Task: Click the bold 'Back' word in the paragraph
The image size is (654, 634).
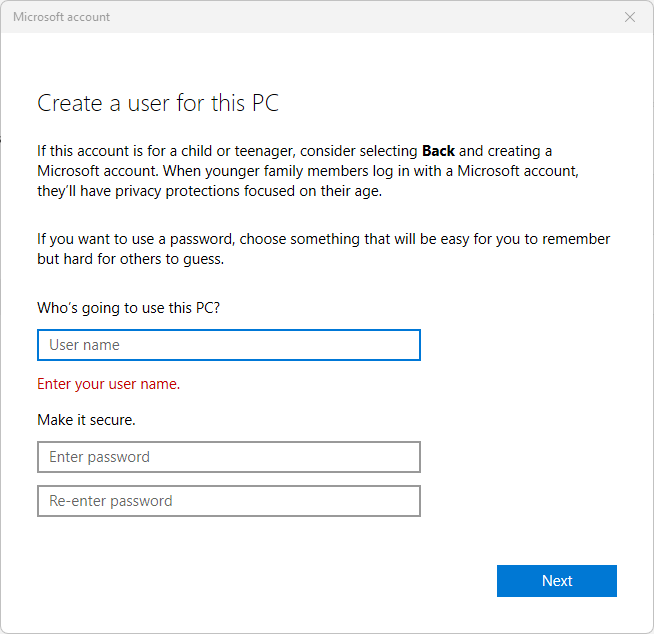Action: click(x=438, y=151)
